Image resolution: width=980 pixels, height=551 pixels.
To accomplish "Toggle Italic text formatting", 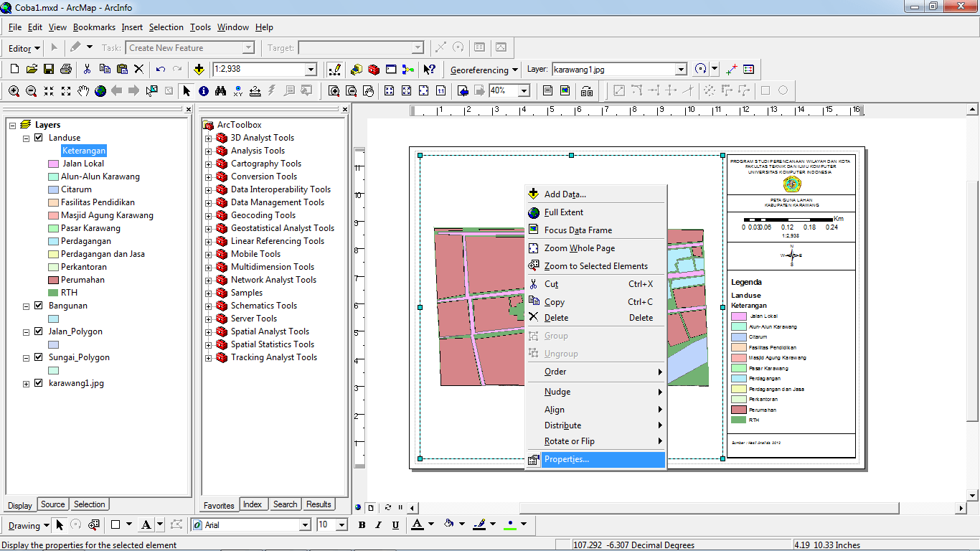I will tap(379, 525).
